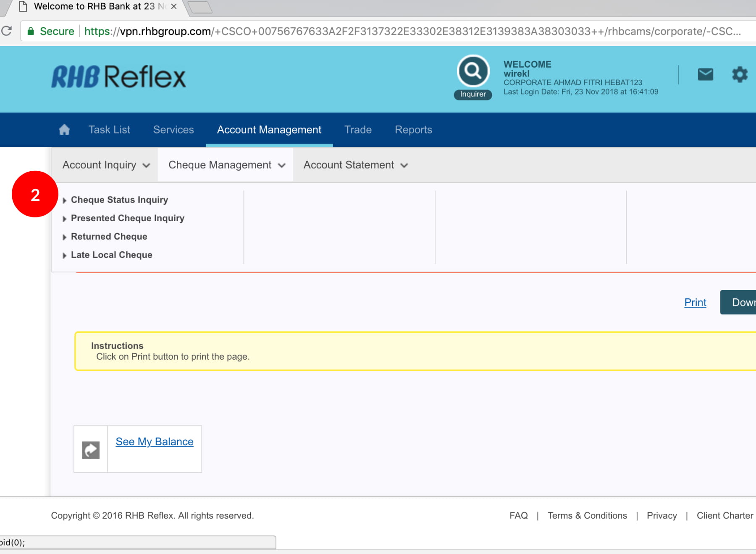The height and width of the screenshot is (554, 756).
Task: Go to the Services menu
Action: [x=173, y=130]
